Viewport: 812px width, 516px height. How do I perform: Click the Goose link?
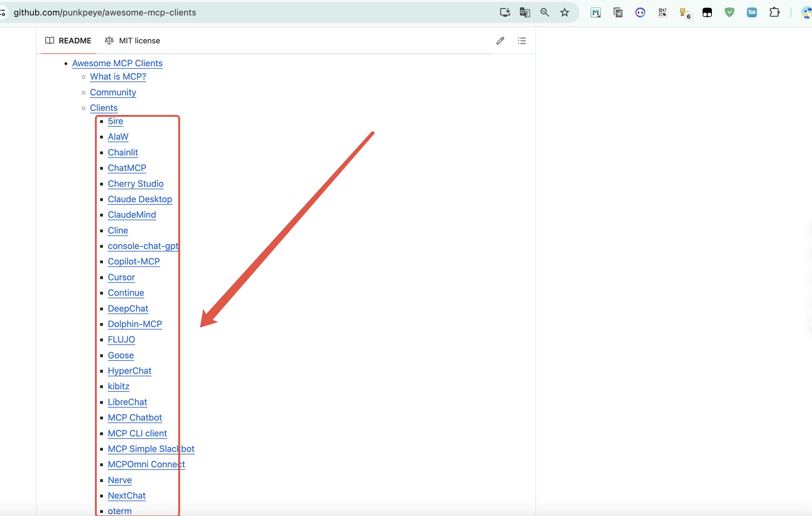tap(121, 356)
